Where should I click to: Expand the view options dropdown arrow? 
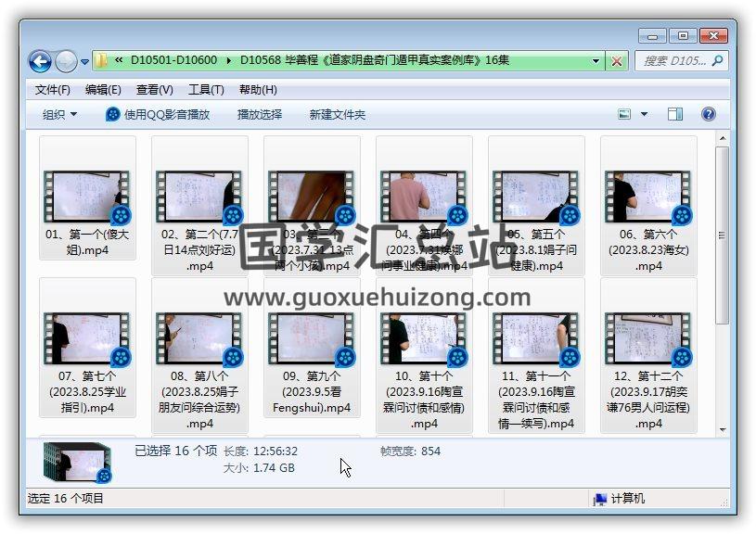point(644,114)
